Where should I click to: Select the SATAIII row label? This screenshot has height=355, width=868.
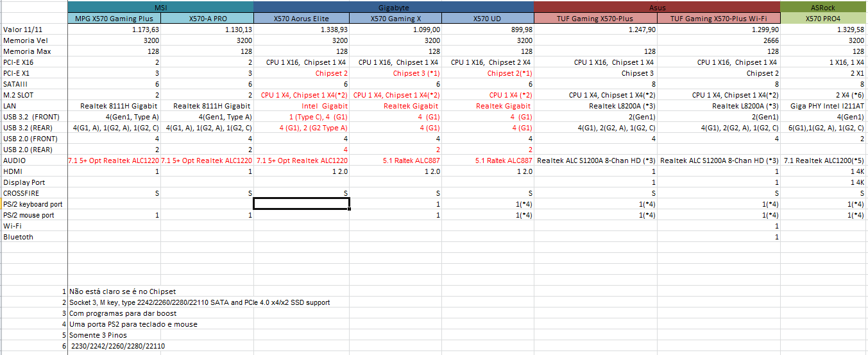(34, 84)
